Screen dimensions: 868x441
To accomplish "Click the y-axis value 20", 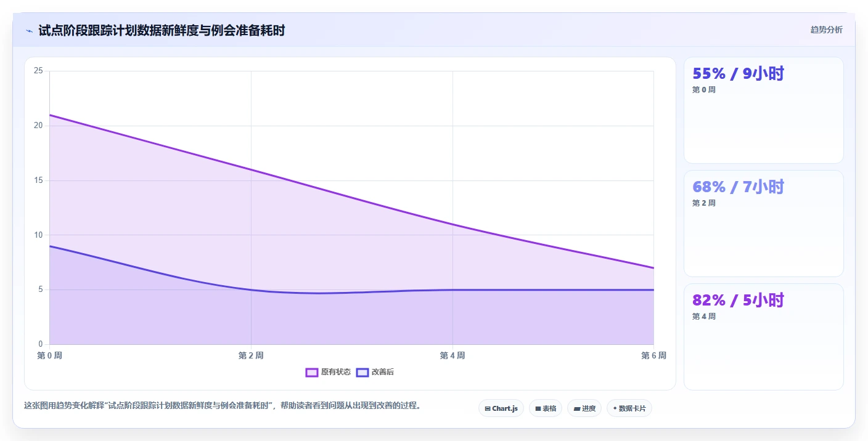I will (38, 126).
